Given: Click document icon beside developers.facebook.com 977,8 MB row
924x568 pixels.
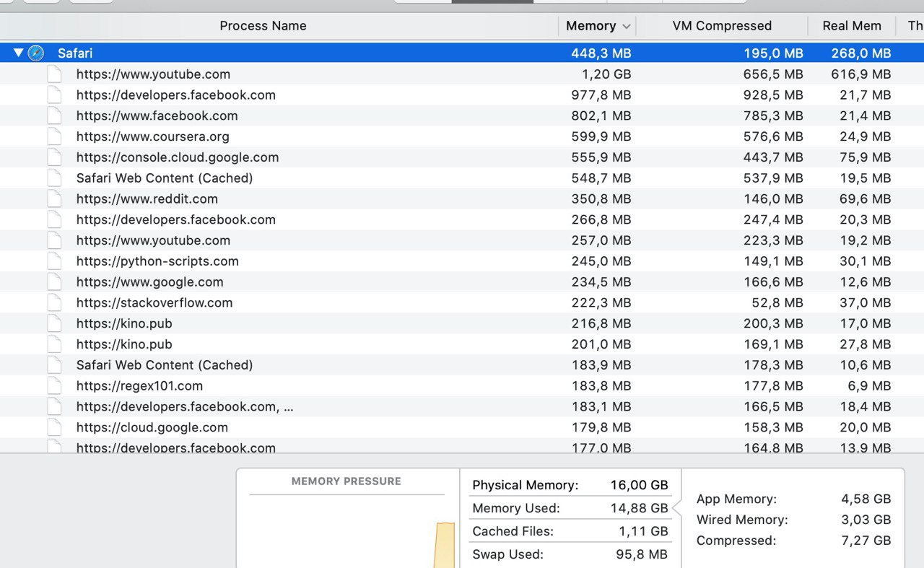Looking at the screenshot, I should [55, 95].
